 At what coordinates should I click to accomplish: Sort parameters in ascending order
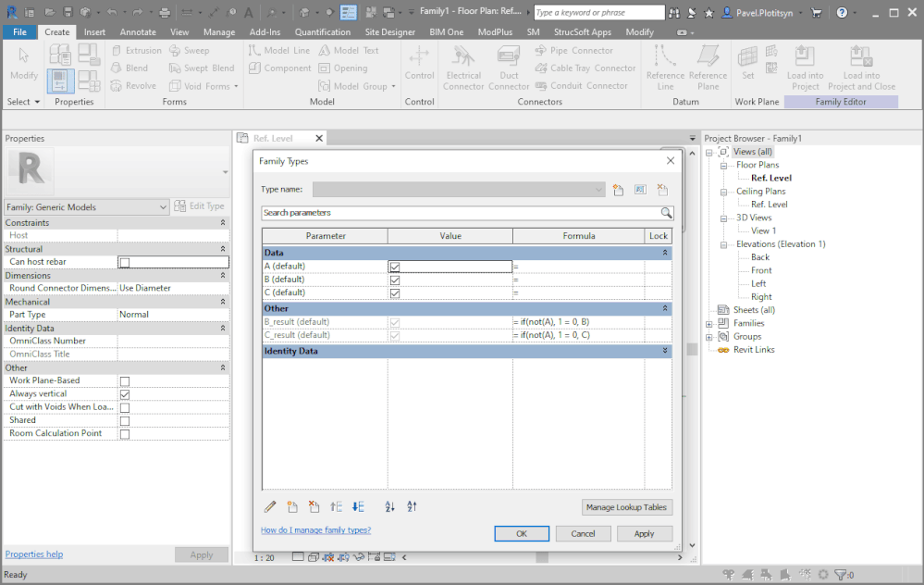click(x=389, y=506)
